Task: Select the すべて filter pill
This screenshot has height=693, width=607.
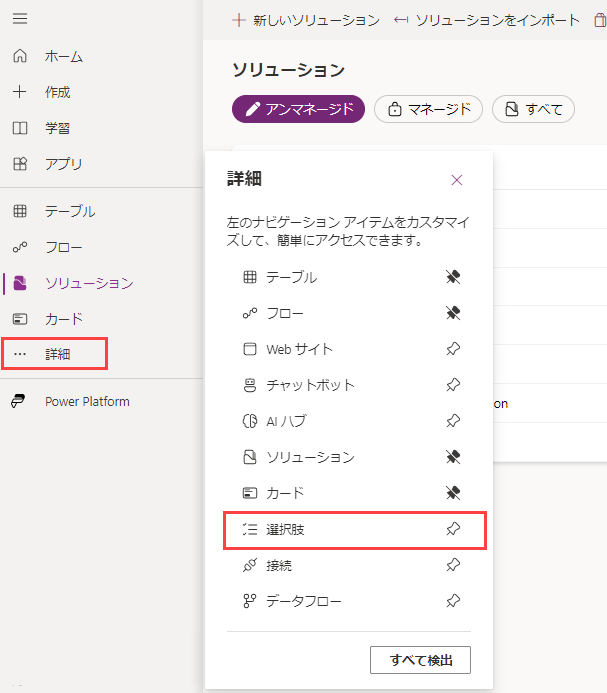Action: tap(533, 109)
